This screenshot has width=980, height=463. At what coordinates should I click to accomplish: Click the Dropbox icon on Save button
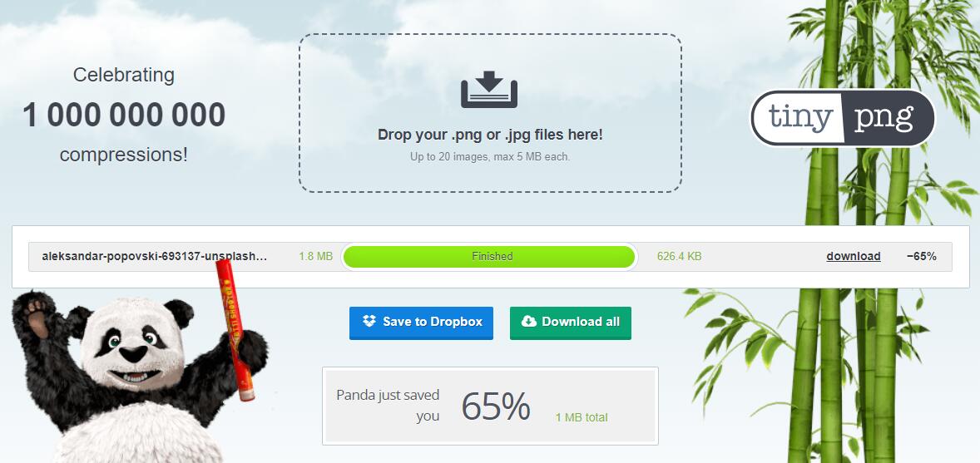369,321
